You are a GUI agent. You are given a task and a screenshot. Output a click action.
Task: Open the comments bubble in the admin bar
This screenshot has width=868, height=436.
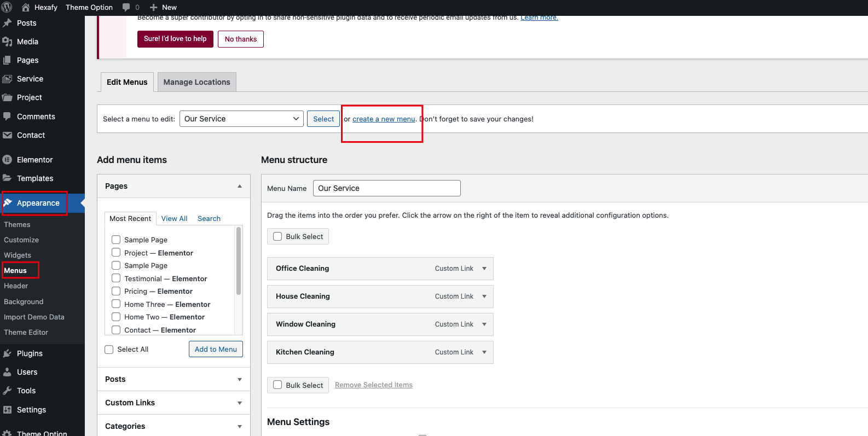click(126, 7)
